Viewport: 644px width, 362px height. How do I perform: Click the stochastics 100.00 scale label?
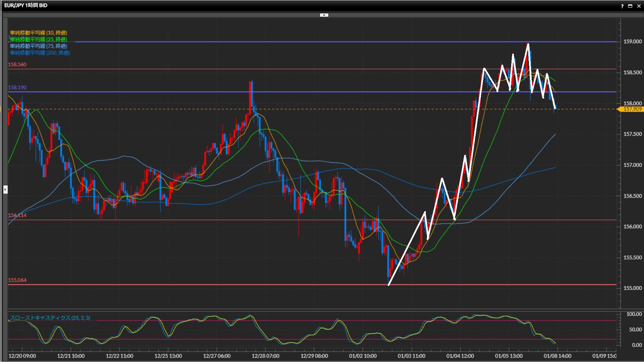click(634, 314)
